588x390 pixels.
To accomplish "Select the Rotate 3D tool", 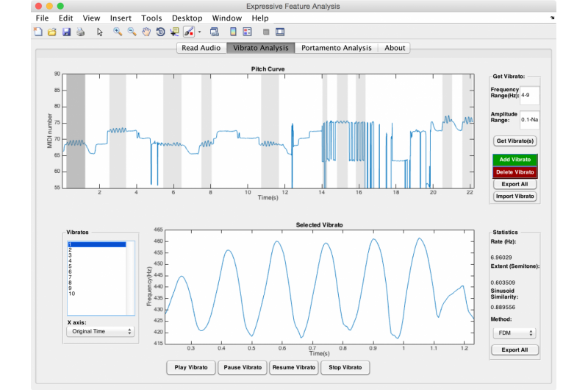I will 160,32.
